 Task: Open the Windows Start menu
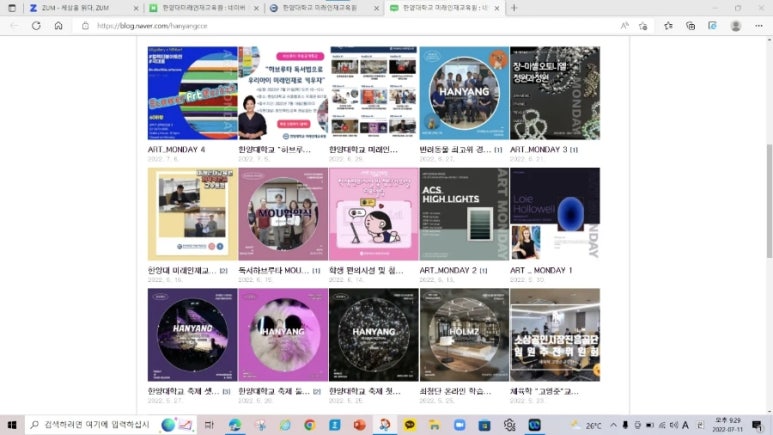click(12, 425)
